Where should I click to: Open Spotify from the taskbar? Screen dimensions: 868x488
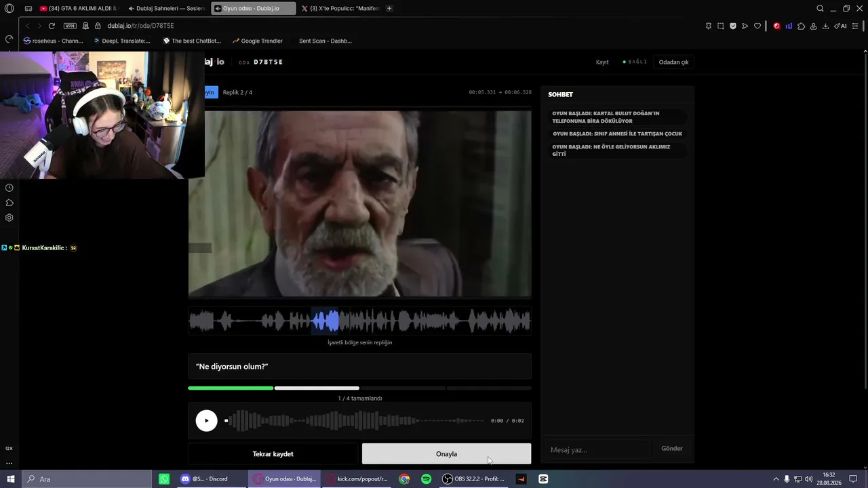pos(426,479)
